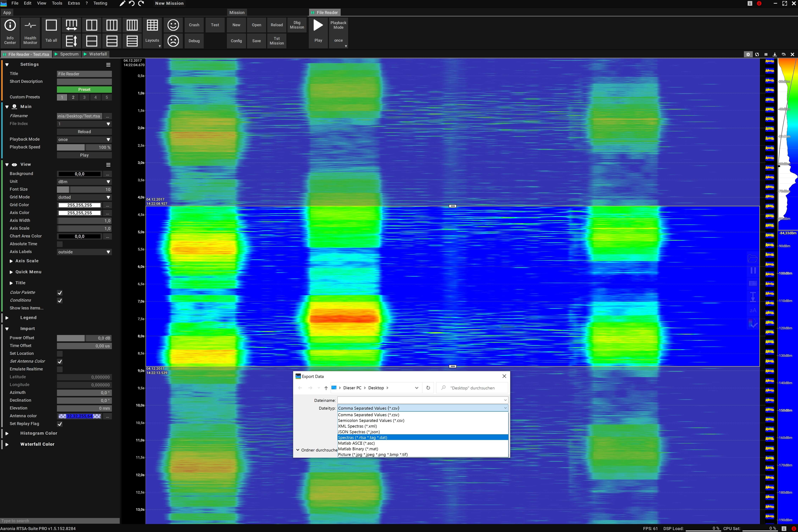Image resolution: width=798 pixels, height=532 pixels.
Task: Click the sad smiley face icon
Action: [x=173, y=41]
